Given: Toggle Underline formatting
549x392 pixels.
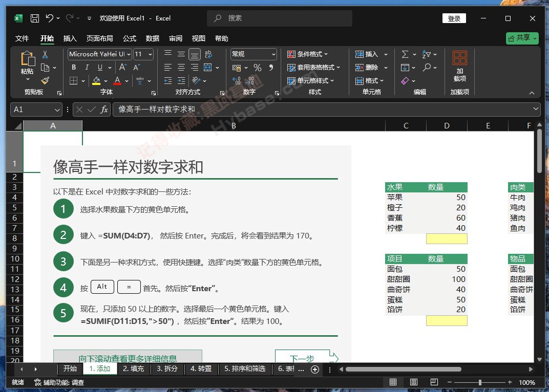Looking at the screenshot, I should [x=100, y=68].
